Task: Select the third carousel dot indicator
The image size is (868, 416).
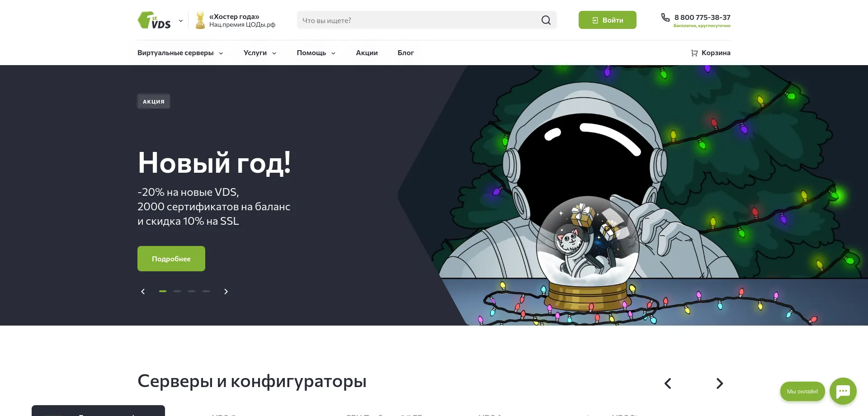Action: [192, 292]
